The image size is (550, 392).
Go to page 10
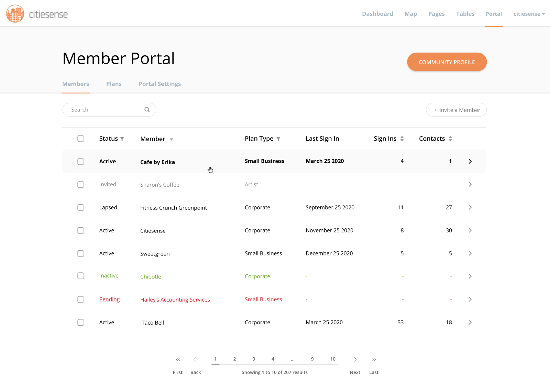pos(333,359)
